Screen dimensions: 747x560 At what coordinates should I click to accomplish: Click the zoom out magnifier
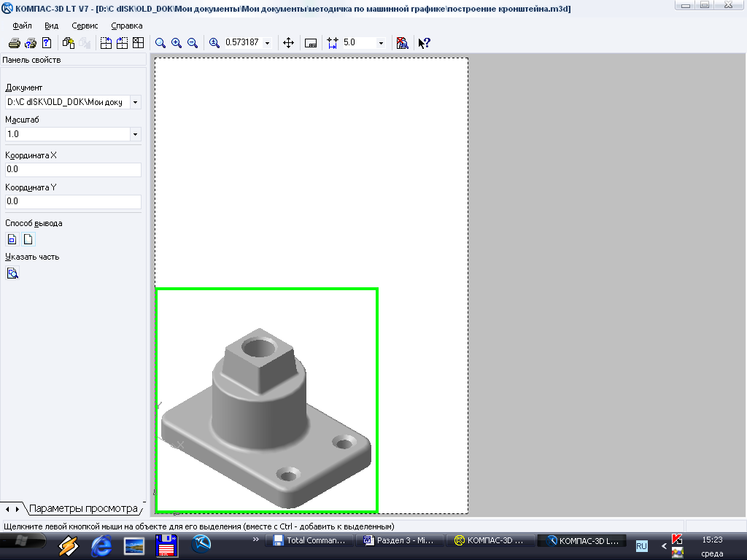coord(193,43)
